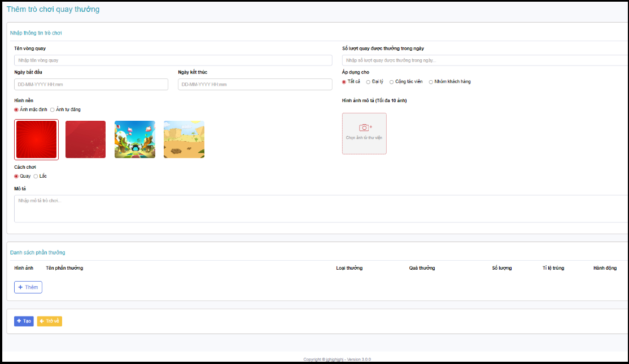Screen dimensions: 629x364
Task: Select 'Quay' as the play method
Action: click(x=16, y=176)
